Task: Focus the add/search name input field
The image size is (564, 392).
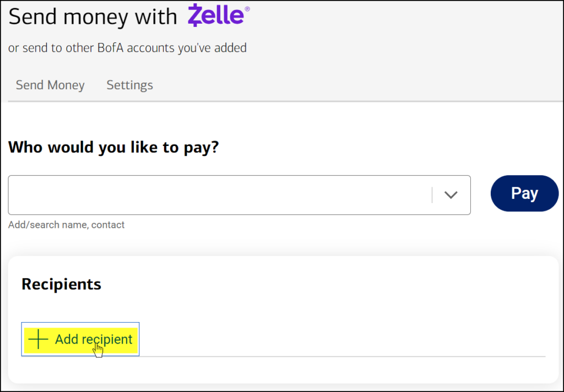Action: [x=219, y=195]
